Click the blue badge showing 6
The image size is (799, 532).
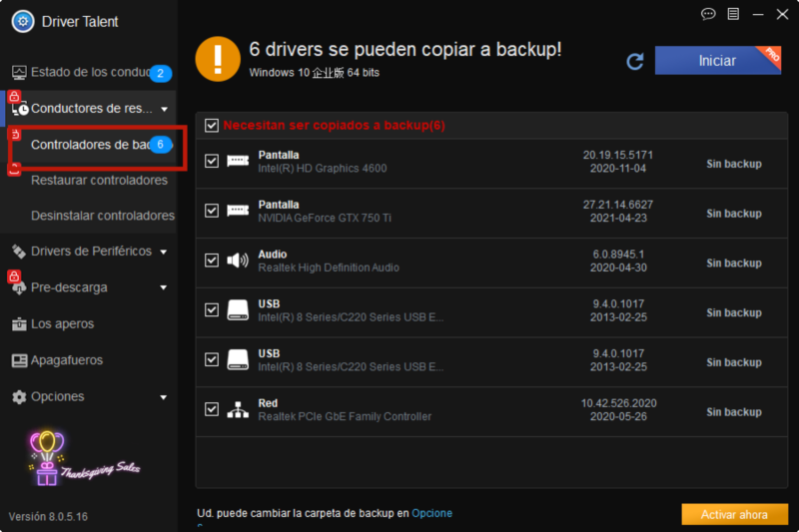click(161, 145)
